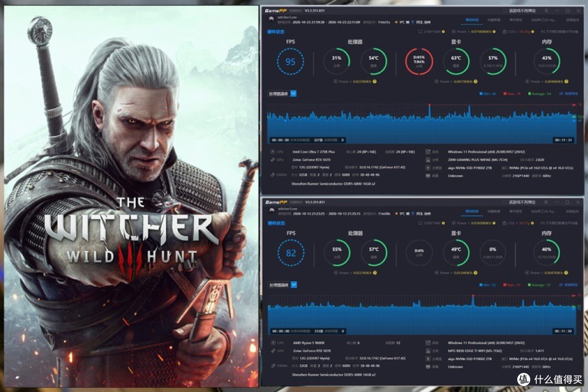
Task: Click the FPS gauge showing 95
Action: coord(290,62)
